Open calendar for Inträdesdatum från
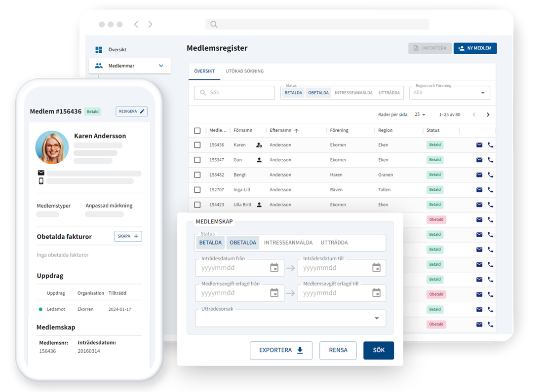 274,268
